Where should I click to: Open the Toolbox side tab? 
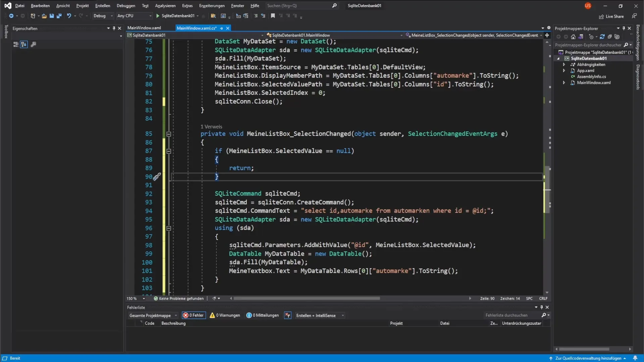point(6,32)
